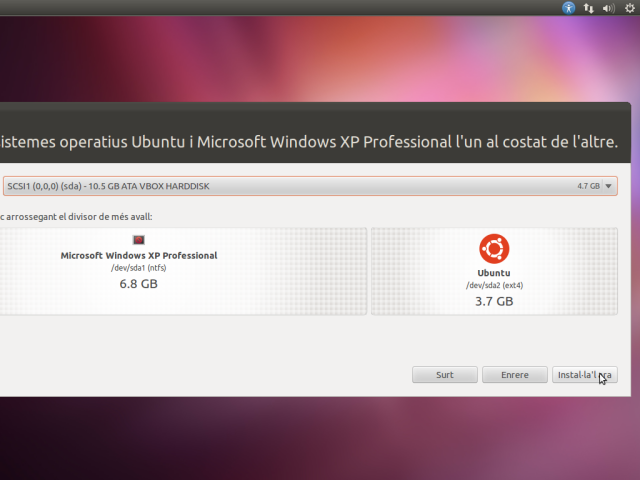
Task: Click the /dev/sda2 (ext4) label
Action: point(494,285)
